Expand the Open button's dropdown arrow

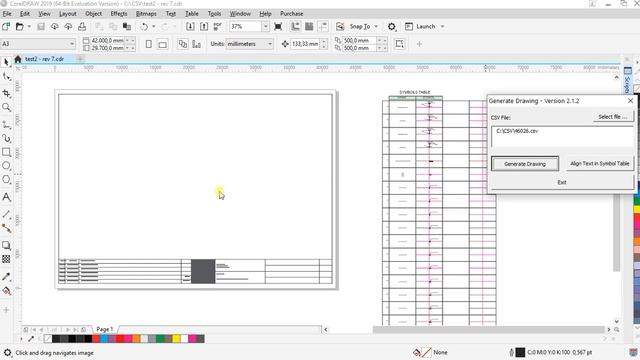(x=29, y=27)
